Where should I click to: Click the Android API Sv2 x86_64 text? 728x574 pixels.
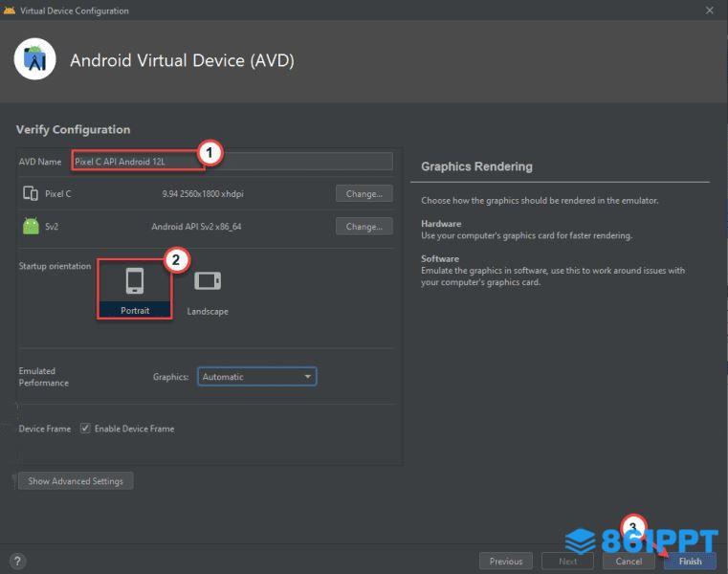pyautogui.click(x=196, y=227)
